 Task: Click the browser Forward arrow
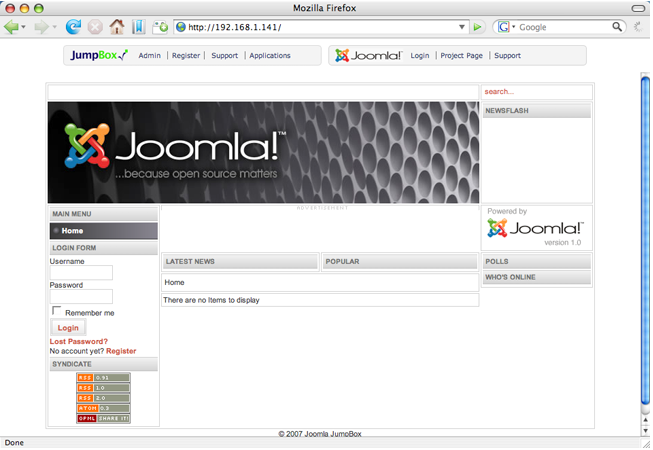(41, 27)
